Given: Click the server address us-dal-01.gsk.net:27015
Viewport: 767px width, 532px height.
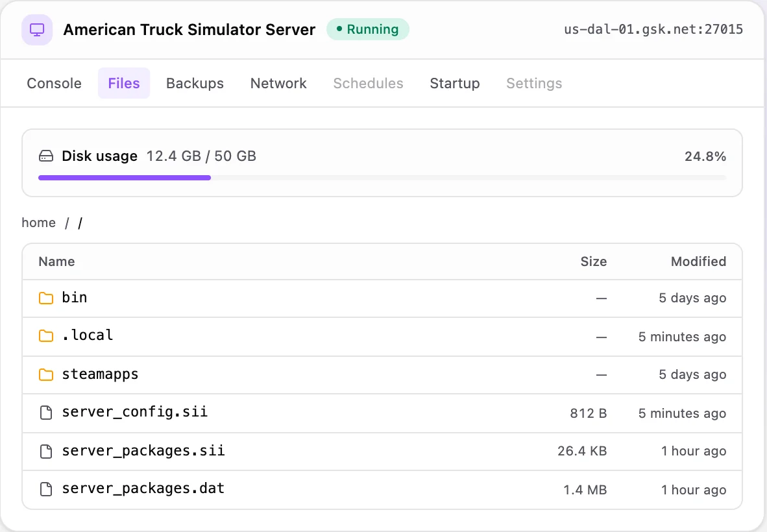Looking at the screenshot, I should [653, 29].
